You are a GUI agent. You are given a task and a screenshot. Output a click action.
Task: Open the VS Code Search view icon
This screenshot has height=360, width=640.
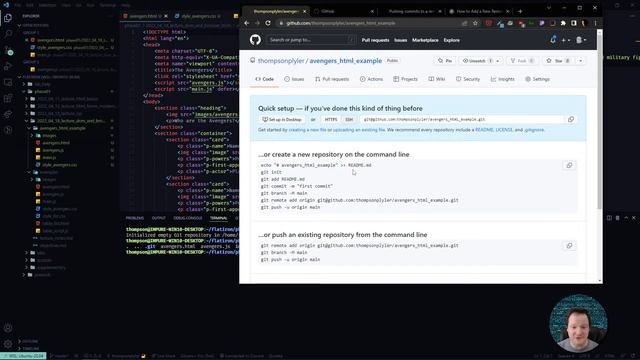(x=8, y=33)
